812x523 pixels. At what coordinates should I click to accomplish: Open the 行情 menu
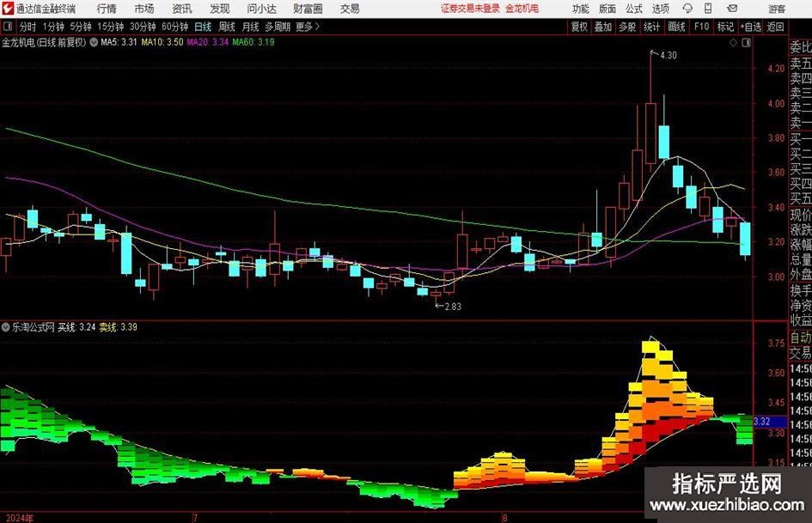107,9
